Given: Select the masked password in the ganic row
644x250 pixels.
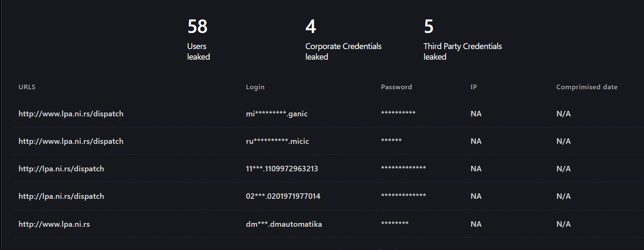Looking at the screenshot, I should click(x=398, y=113).
